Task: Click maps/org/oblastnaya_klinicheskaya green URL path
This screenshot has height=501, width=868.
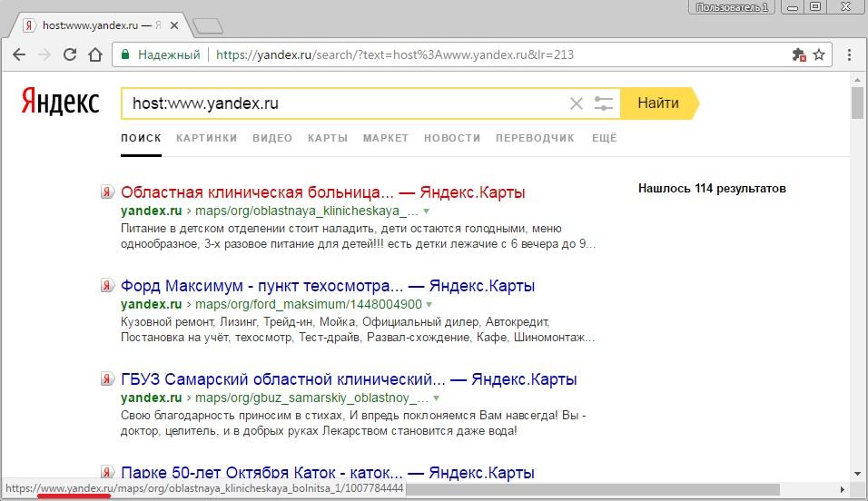Action: tap(307, 211)
